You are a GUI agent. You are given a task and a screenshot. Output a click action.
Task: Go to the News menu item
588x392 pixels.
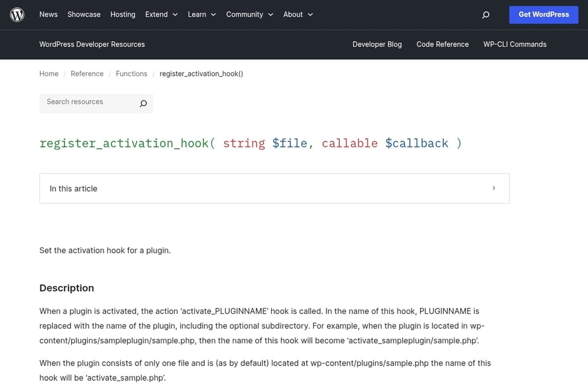[49, 15]
